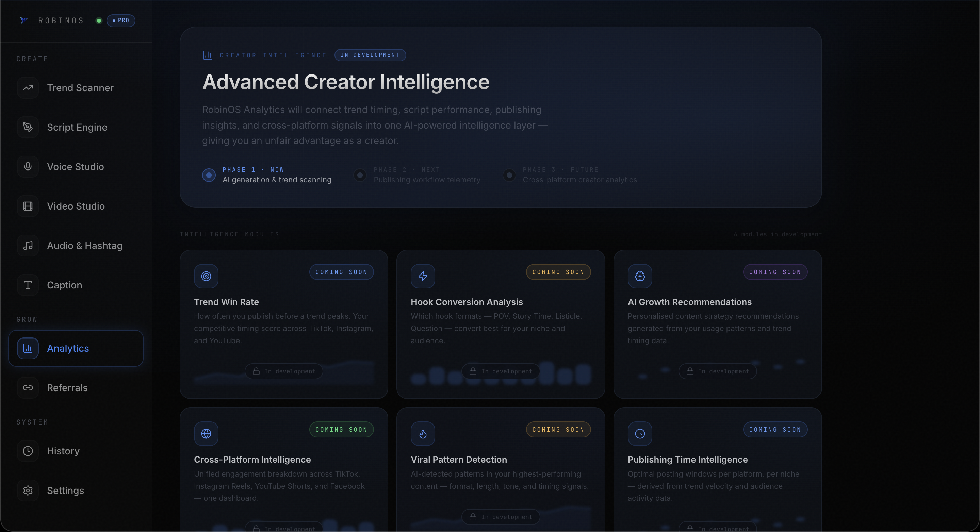The width and height of the screenshot is (980, 532).
Task: Open the Referrals label
Action: (x=67, y=388)
